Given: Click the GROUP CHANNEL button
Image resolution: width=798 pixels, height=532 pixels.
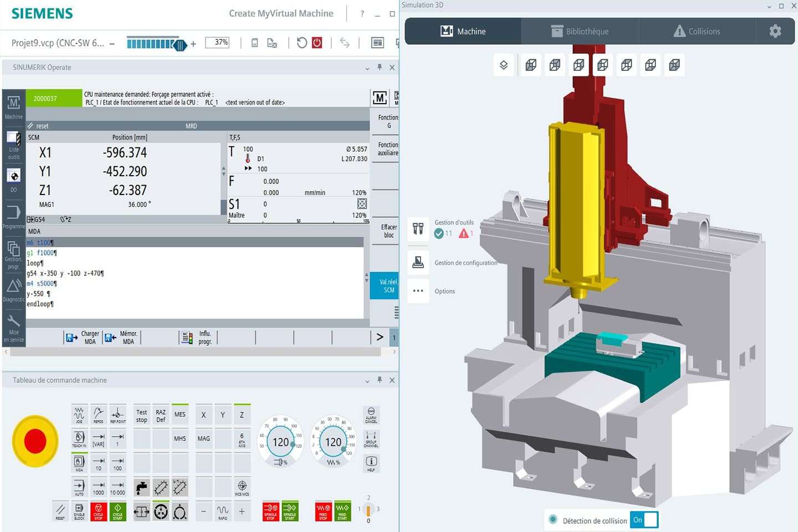Looking at the screenshot, I should (371, 439).
